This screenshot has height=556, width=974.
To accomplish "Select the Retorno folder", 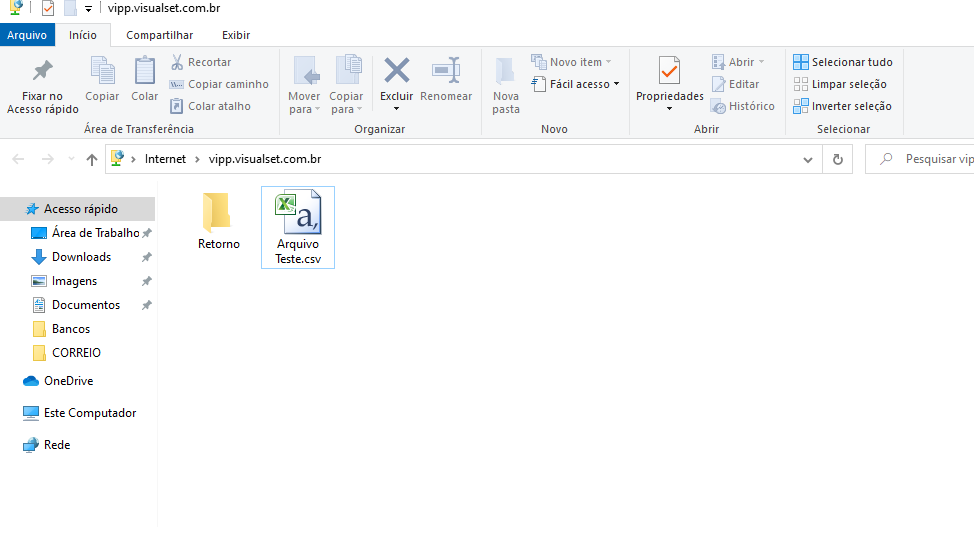I will (219, 221).
